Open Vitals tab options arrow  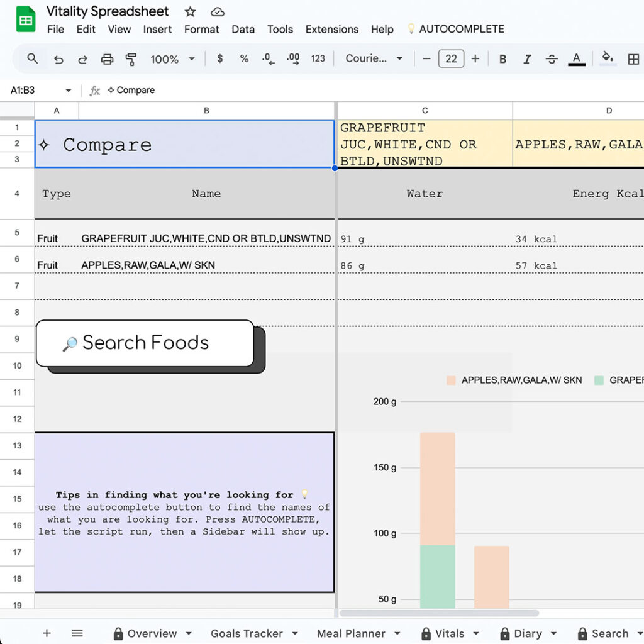click(x=476, y=633)
